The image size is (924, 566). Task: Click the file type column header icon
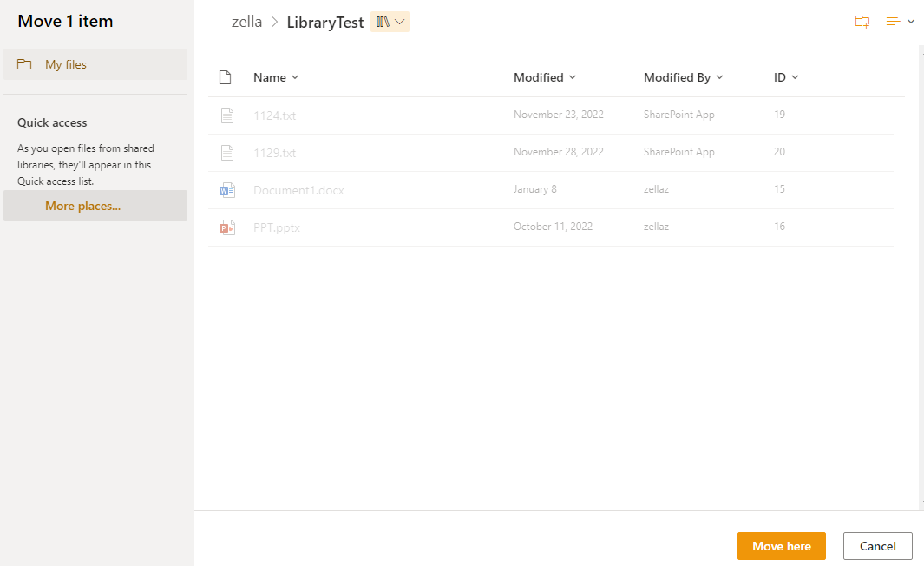click(225, 77)
